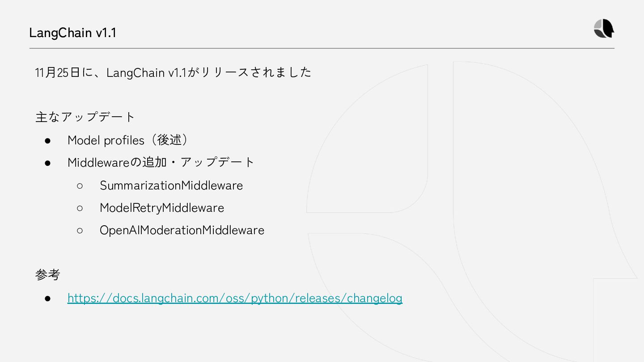Click the heading "主なアップデート"
The height and width of the screenshot is (362, 644).
coord(85,117)
